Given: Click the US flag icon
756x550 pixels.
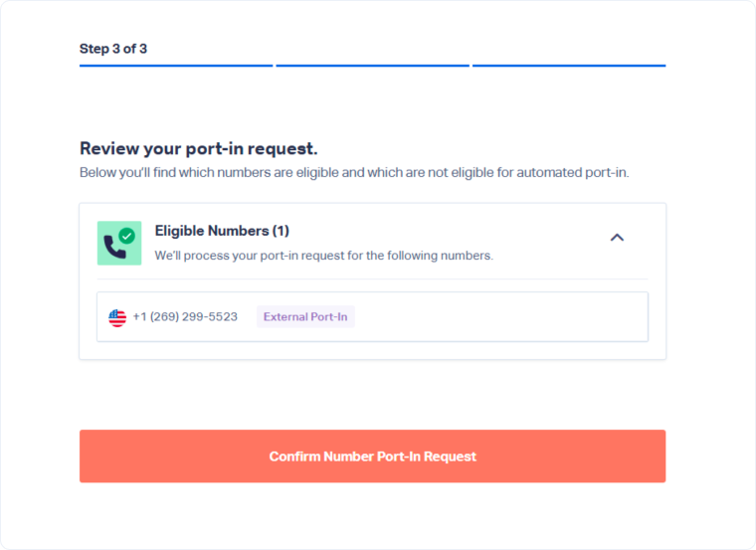Looking at the screenshot, I should [x=117, y=317].
